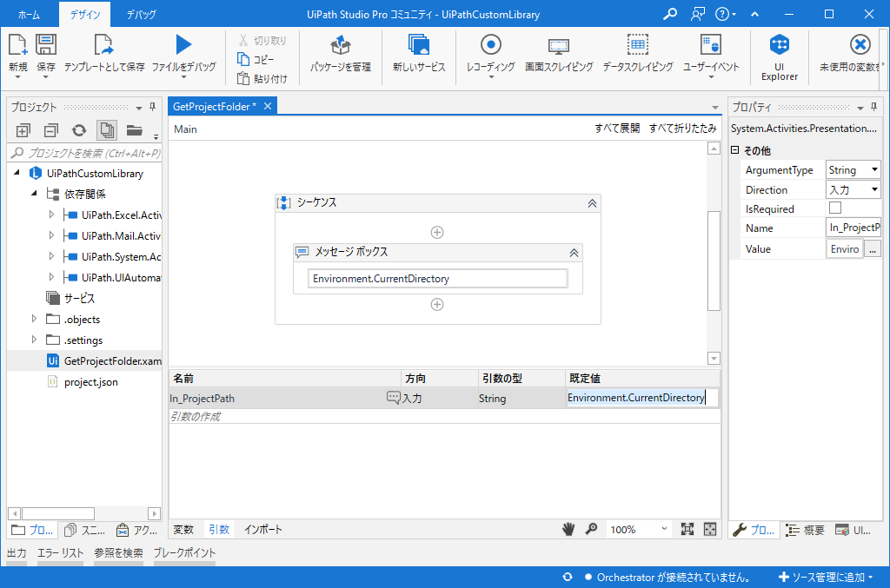Expand the .objects folder

(x=34, y=319)
